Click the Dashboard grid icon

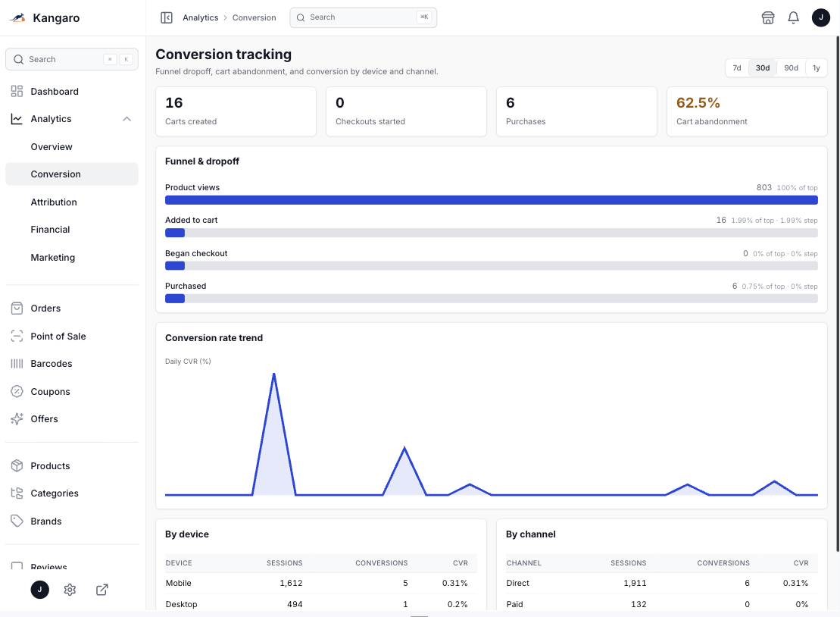[x=17, y=91]
